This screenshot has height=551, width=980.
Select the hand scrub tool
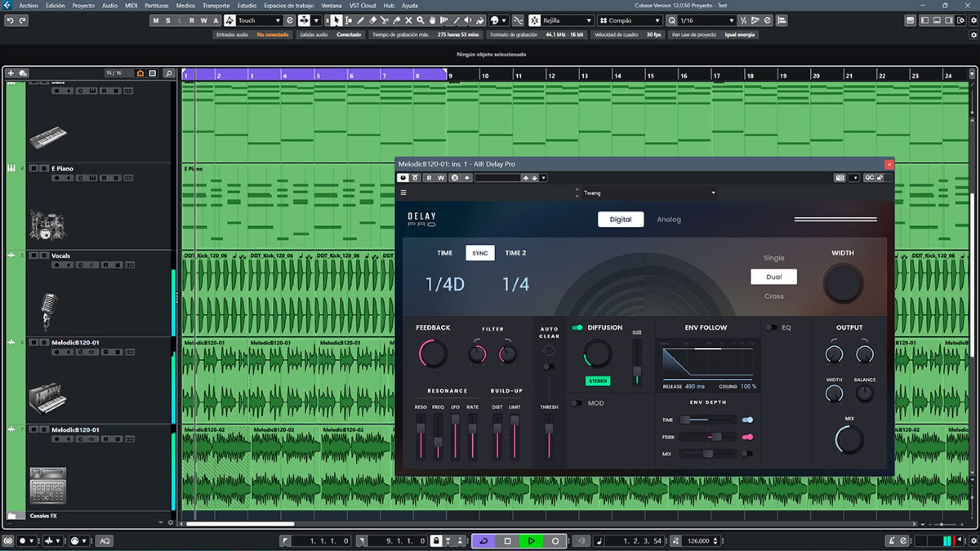click(x=432, y=21)
